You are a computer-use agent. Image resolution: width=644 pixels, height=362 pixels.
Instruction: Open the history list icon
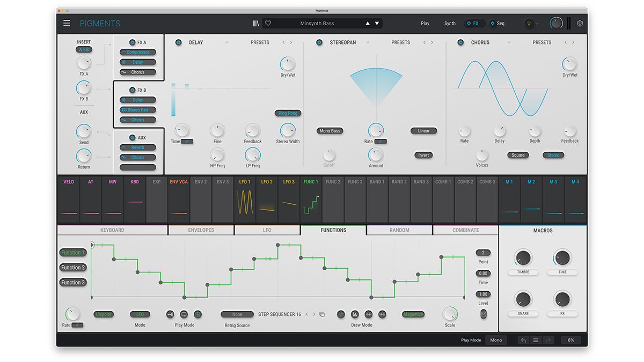(x=536, y=340)
